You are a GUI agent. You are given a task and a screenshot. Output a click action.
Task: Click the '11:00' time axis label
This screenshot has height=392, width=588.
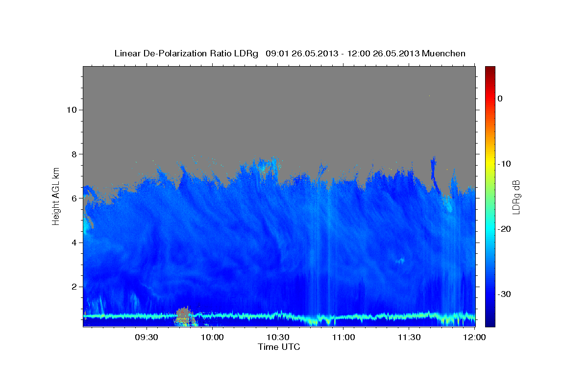(343, 338)
